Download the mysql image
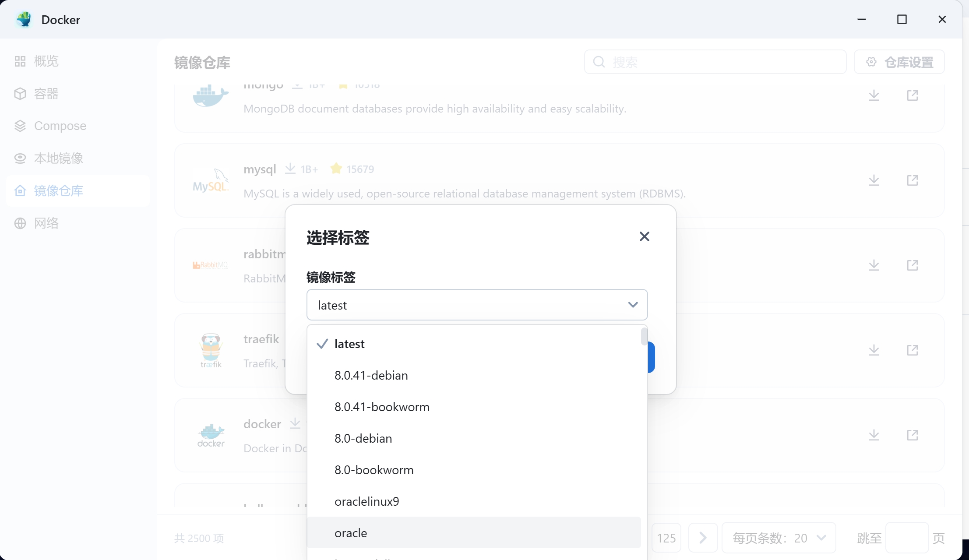 pos(874,180)
